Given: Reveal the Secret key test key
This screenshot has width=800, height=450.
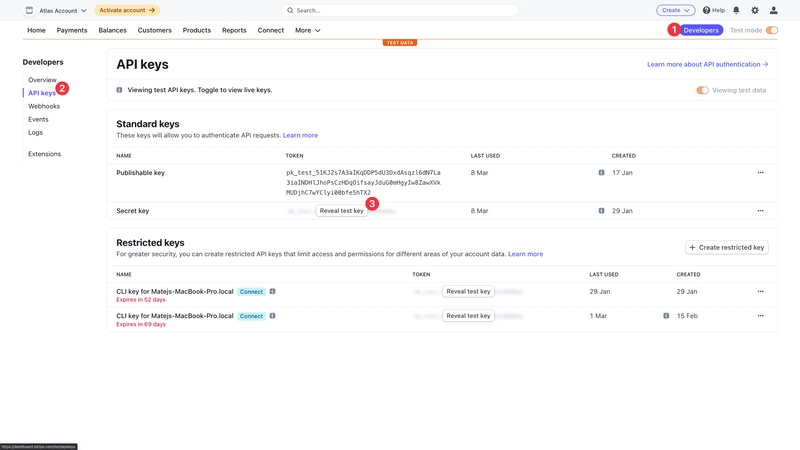Looking at the screenshot, I should coord(341,211).
